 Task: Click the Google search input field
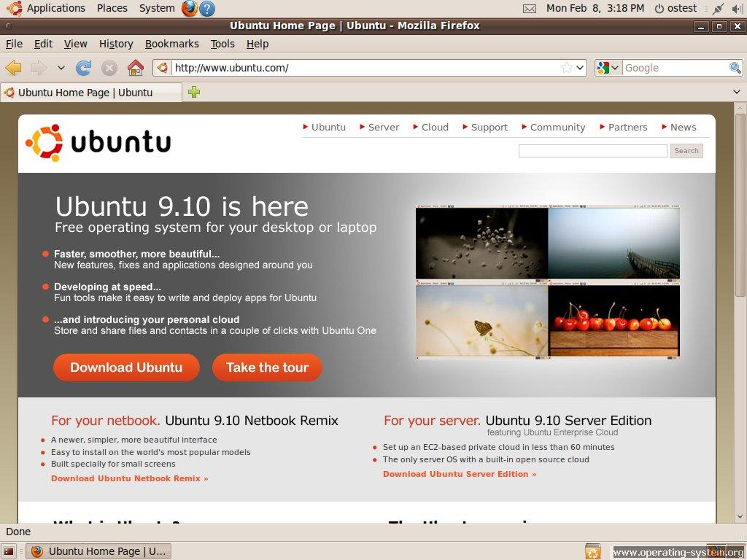(x=676, y=68)
